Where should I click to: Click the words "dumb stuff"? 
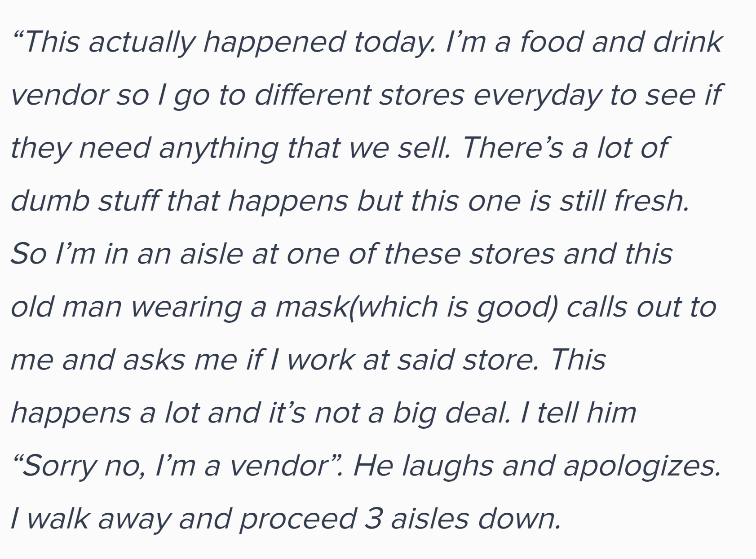pyautogui.click(x=84, y=200)
